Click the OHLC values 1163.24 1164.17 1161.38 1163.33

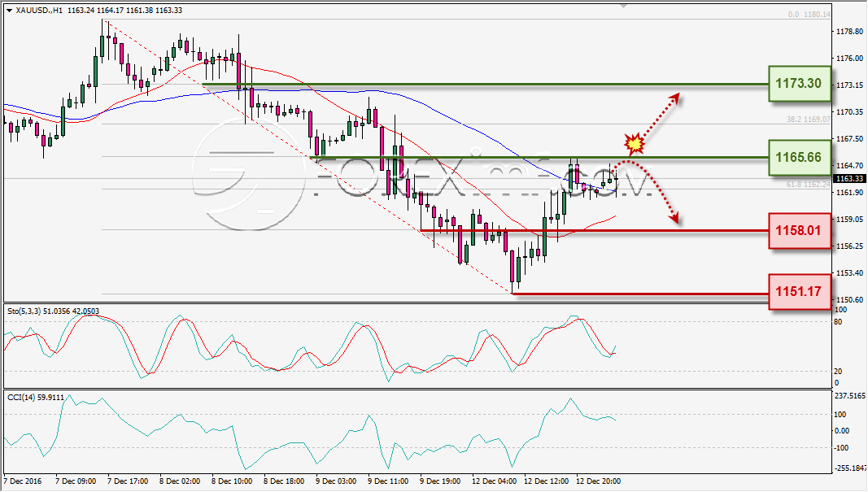pos(124,11)
